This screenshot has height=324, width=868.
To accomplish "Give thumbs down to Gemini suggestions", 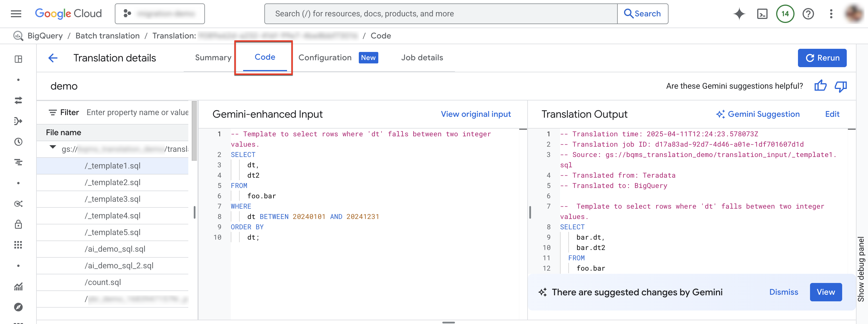I will coord(841,86).
